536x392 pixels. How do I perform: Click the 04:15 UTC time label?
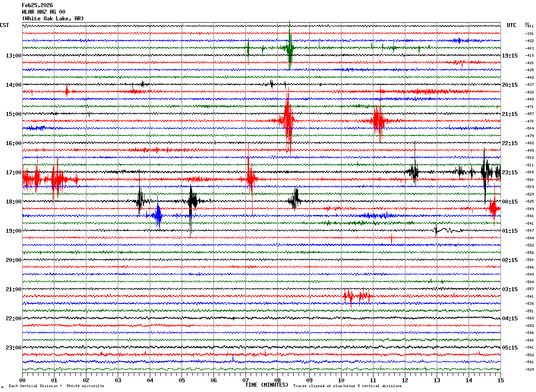pyautogui.click(x=510, y=319)
